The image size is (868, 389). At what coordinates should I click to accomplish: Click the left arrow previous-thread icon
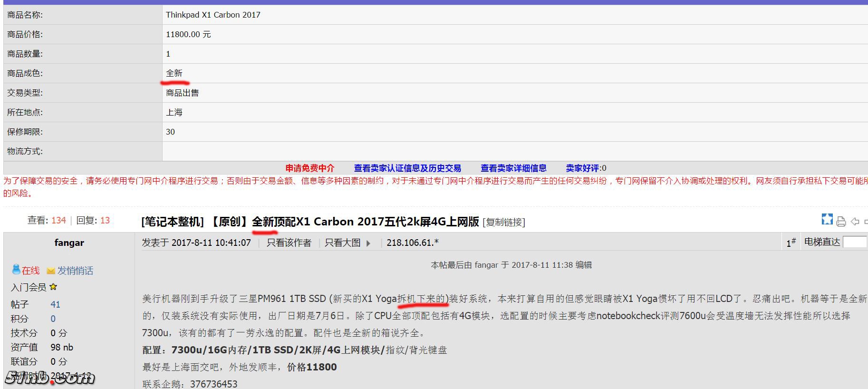855,222
